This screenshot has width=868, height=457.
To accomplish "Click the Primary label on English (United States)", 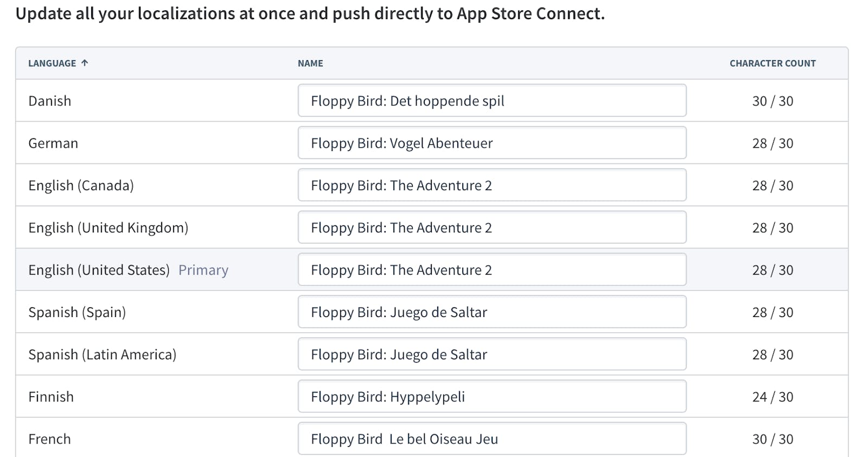I will pos(203,270).
